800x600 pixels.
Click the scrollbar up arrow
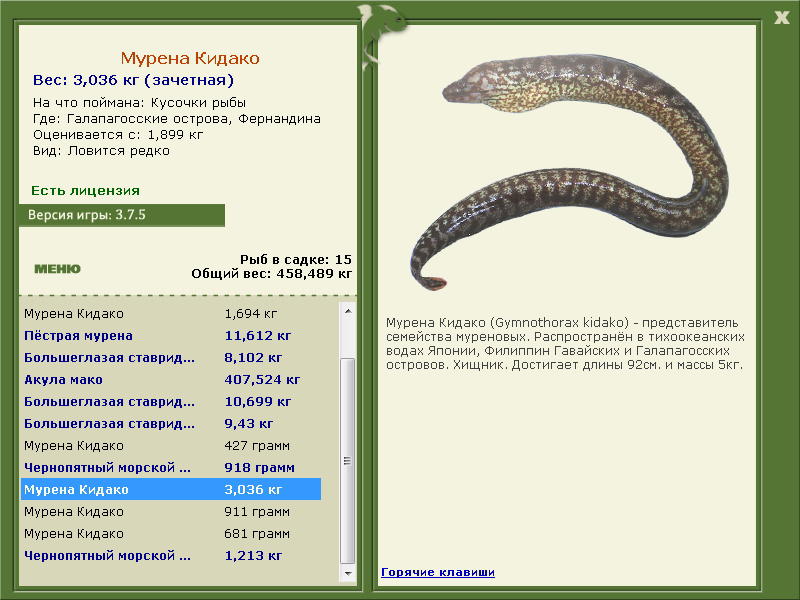pyautogui.click(x=348, y=311)
